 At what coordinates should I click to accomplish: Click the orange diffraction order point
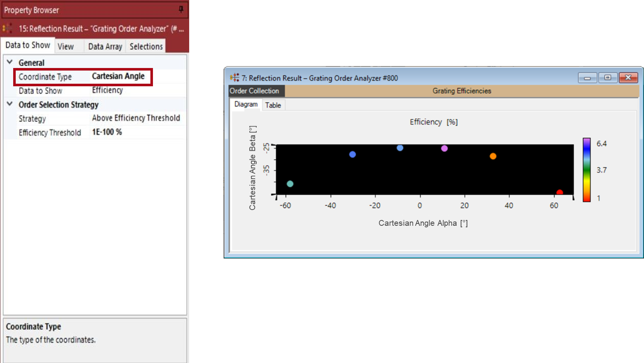point(493,156)
